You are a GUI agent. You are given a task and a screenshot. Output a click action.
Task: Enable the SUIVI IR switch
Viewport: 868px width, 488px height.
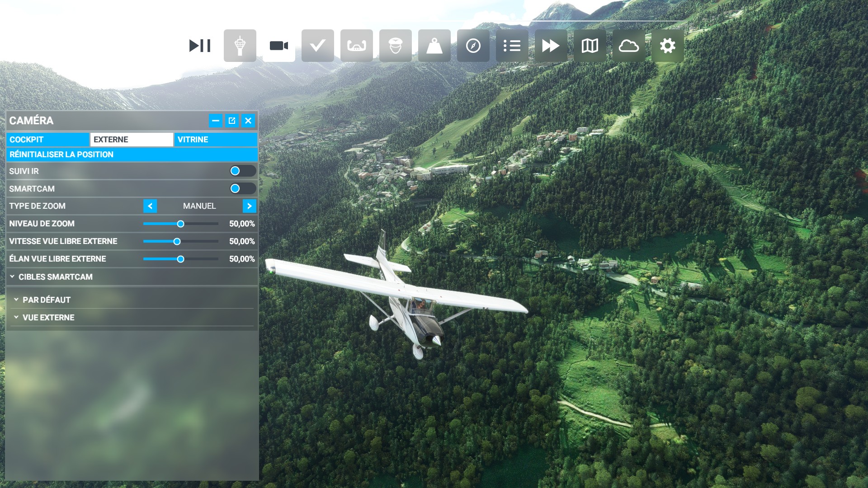[242, 171]
